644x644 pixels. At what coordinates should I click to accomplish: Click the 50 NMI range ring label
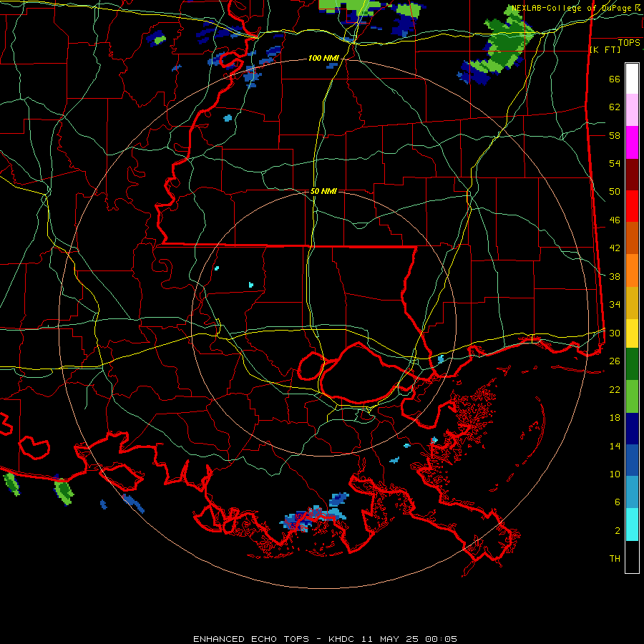tap(323, 191)
